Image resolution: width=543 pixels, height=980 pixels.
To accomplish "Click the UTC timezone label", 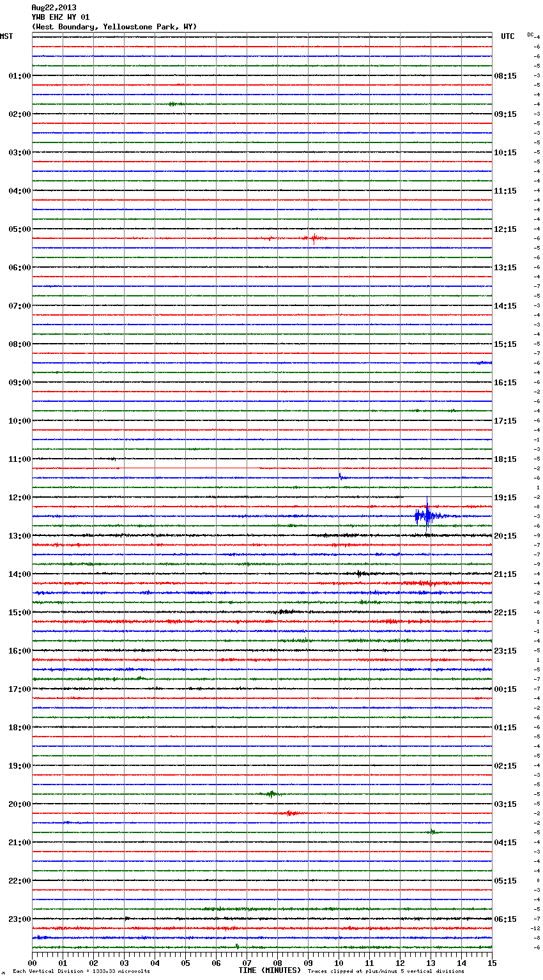I will point(507,36).
